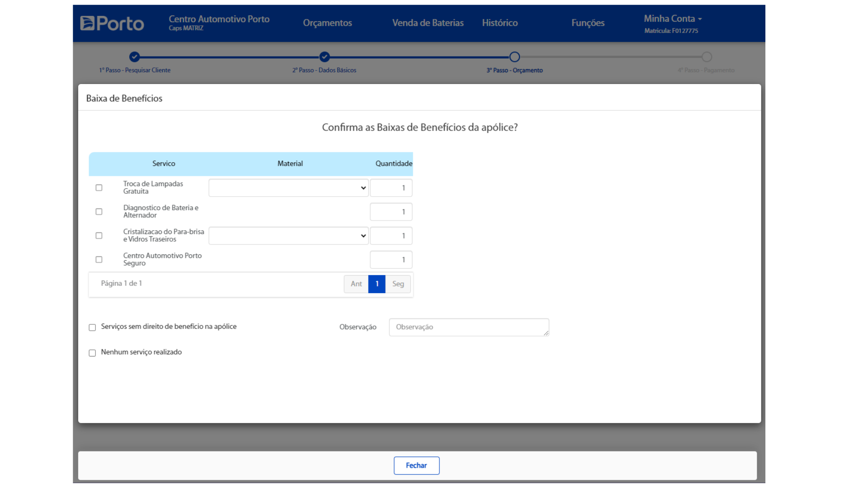Click the Ant pagination button

tap(356, 284)
